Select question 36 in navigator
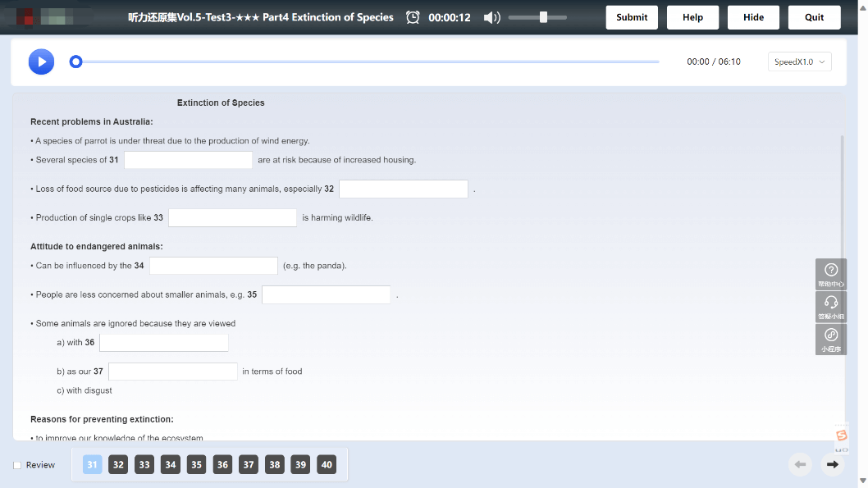The height and width of the screenshot is (488, 868). click(222, 465)
